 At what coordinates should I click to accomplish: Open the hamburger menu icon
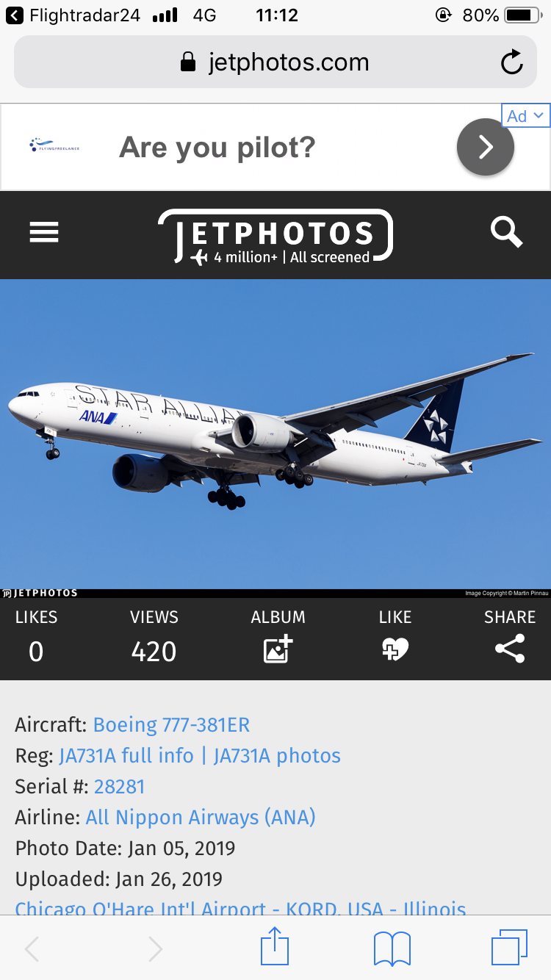44,234
